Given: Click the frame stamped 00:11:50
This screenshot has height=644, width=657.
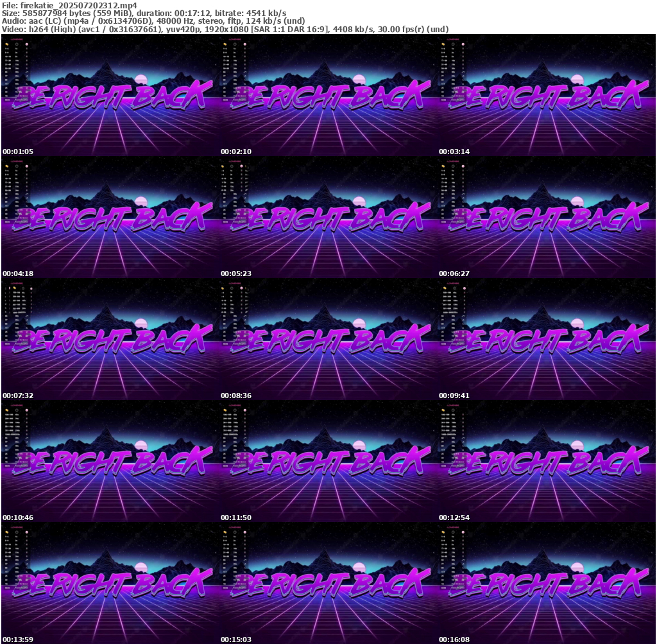Looking at the screenshot, I should coord(328,461).
